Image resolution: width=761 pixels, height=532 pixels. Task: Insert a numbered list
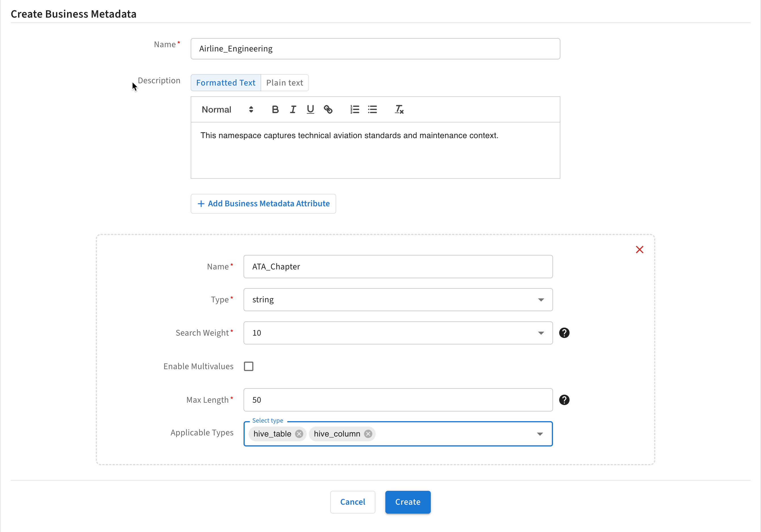click(355, 109)
